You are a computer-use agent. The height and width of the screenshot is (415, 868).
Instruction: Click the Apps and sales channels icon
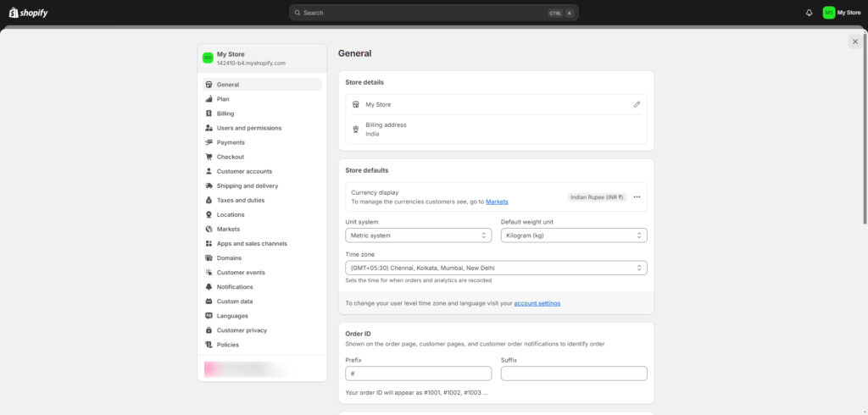point(209,243)
